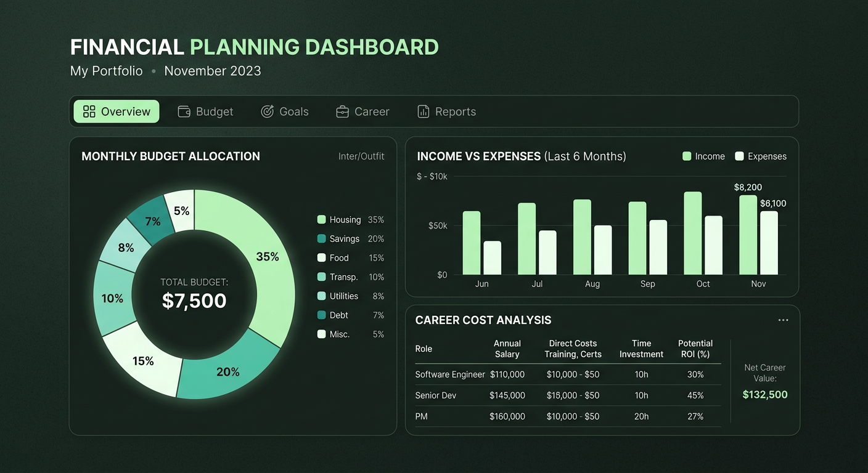The image size is (868, 473).
Task: Select the Savings legend entry
Action: (344, 239)
